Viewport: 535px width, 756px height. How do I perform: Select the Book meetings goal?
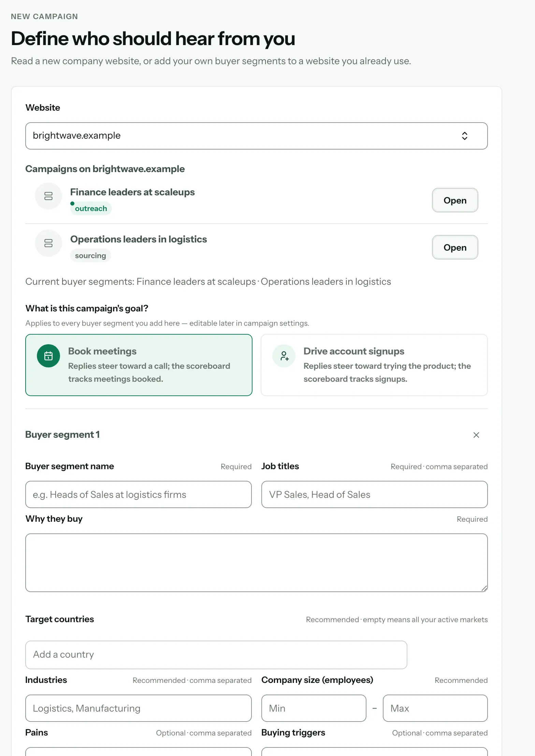[x=139, y=365]
